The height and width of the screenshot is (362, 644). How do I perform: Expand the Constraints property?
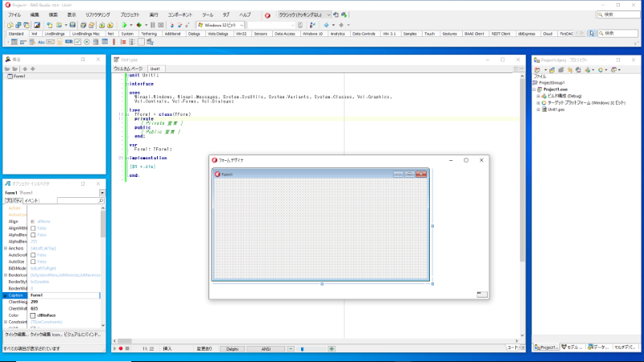coord(6,323)
